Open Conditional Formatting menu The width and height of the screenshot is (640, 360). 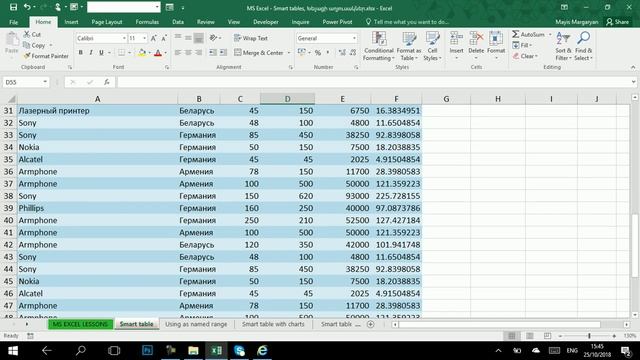click(379, 46)
